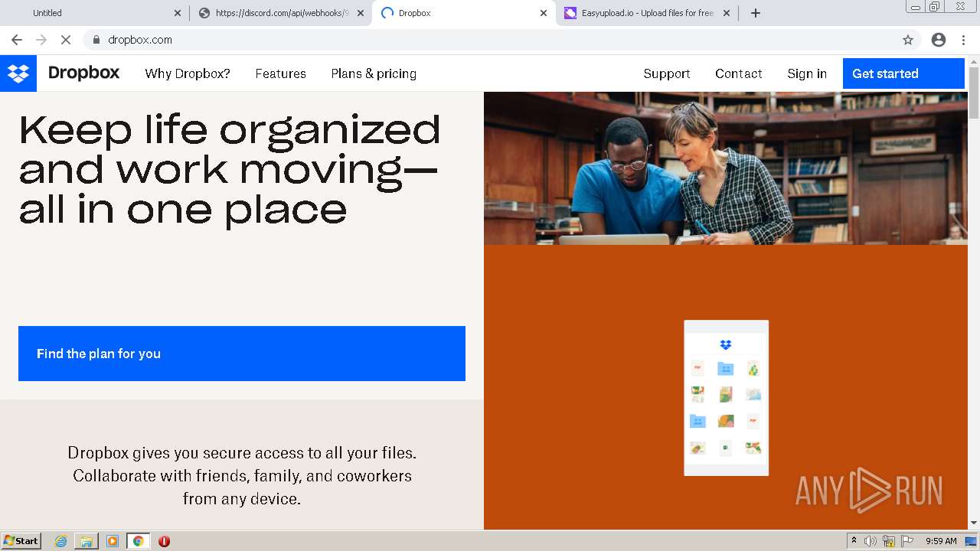Click the network tray icon
This screenshot has width=980, height=551.
coord(889,541)
